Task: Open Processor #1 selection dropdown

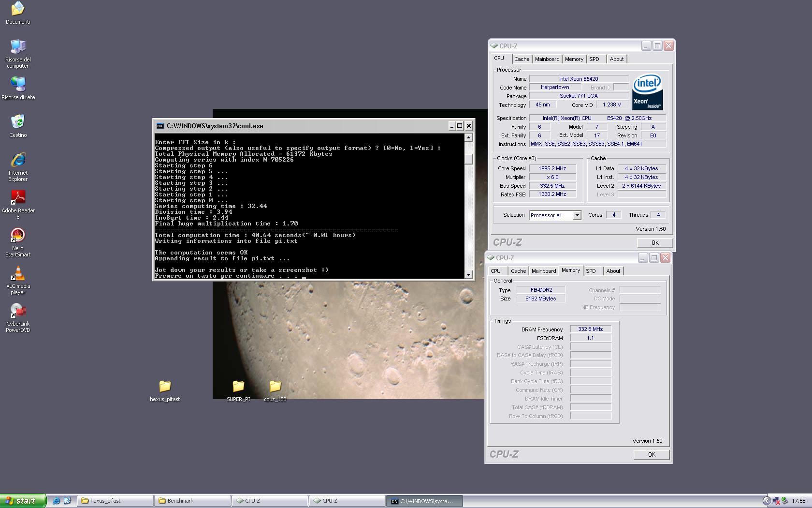Action: coord(577,215)
